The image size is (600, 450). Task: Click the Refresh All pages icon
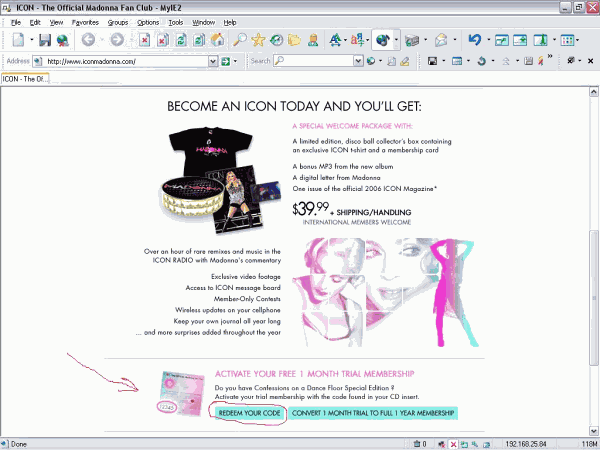(199, 40)
